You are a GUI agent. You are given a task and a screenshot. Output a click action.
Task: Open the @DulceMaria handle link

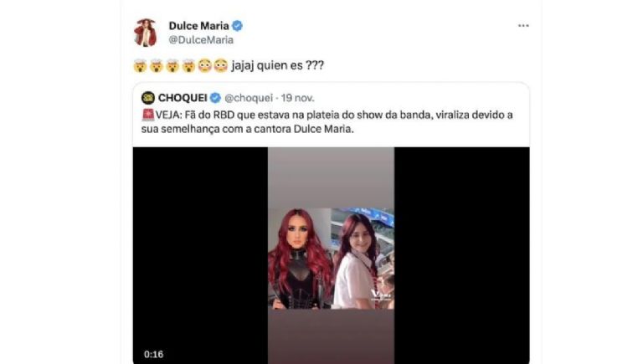click(x=201, y=40)
